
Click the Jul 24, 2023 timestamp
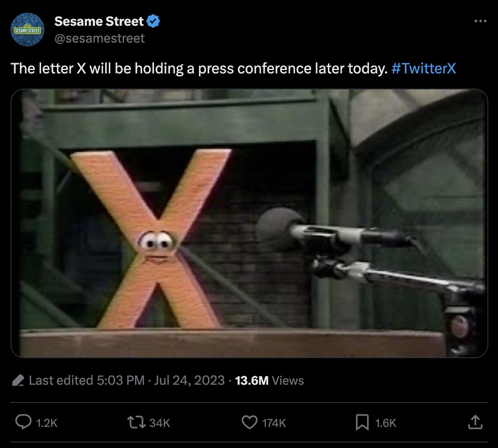point(189,380)
